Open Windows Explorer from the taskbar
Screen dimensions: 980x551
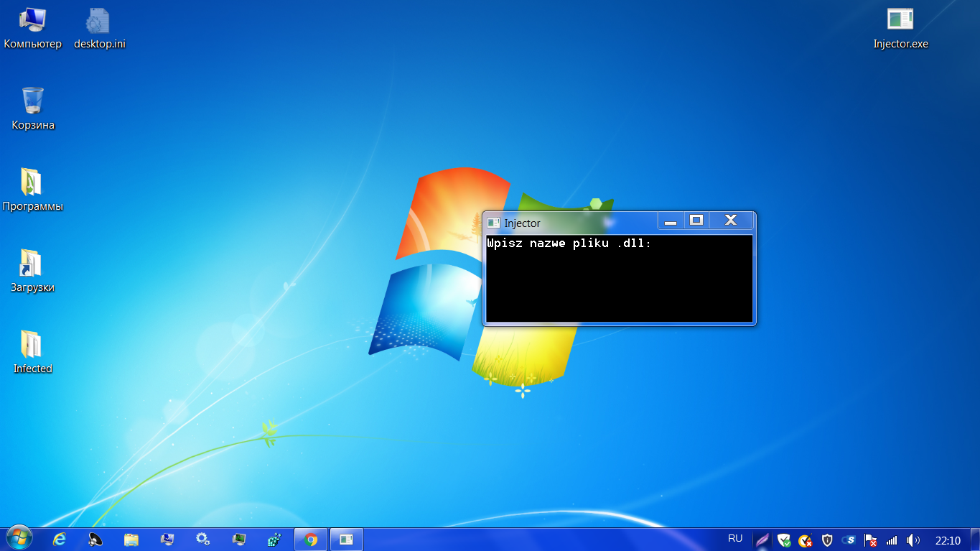pos(131,540)
